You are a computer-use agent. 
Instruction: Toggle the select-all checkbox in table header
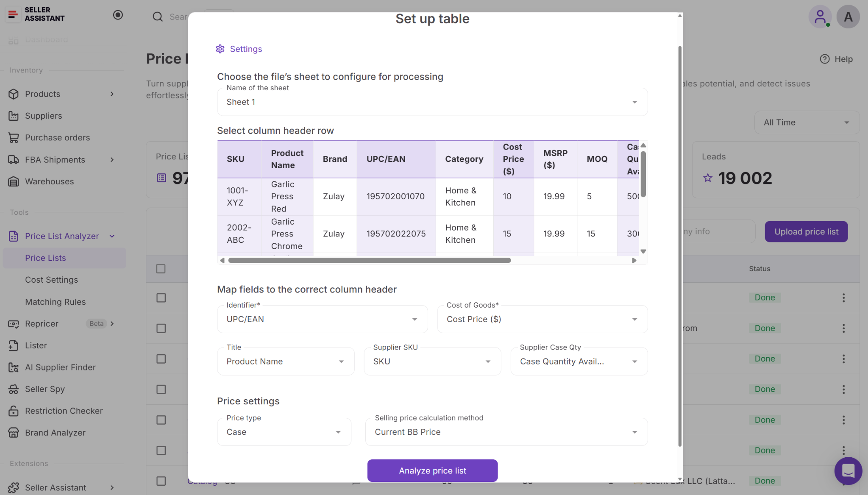pyautogui.click(x=161, y=269)
